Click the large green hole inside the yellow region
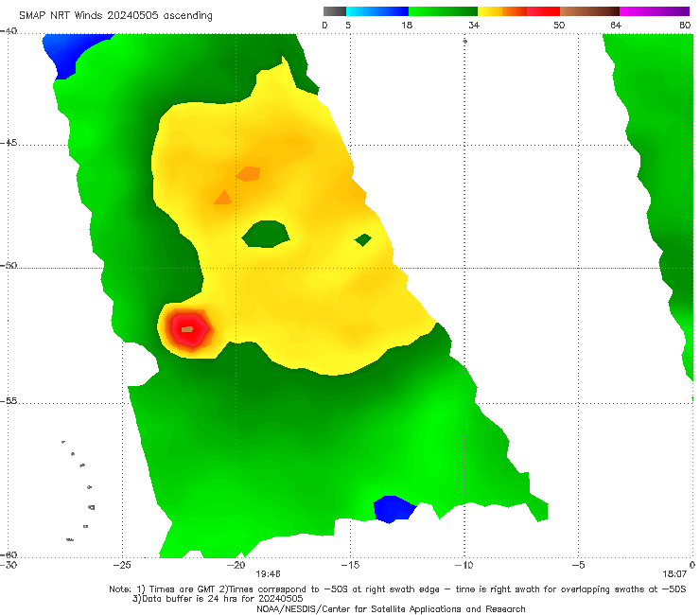Screen dimensions: 700x615 click(x=266, y=234)
